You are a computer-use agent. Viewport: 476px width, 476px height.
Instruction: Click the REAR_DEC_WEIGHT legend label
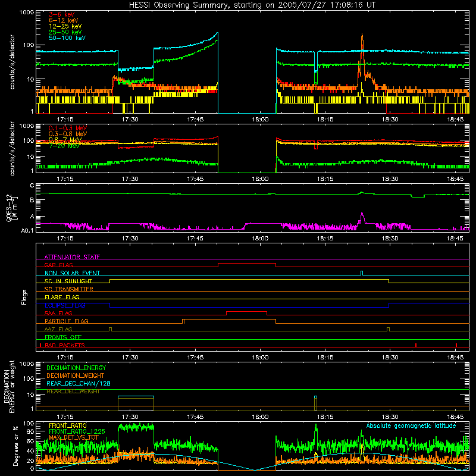click(73, 392)
